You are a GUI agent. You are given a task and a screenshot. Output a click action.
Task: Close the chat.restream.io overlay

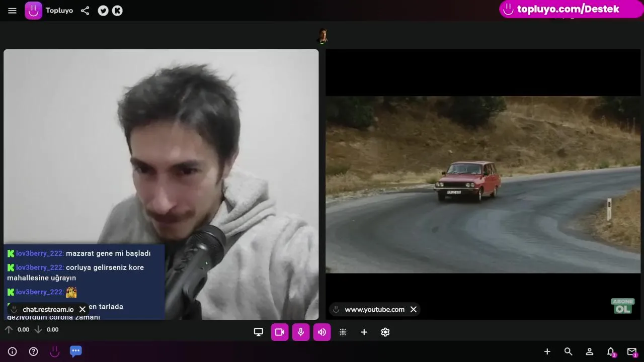83,309
